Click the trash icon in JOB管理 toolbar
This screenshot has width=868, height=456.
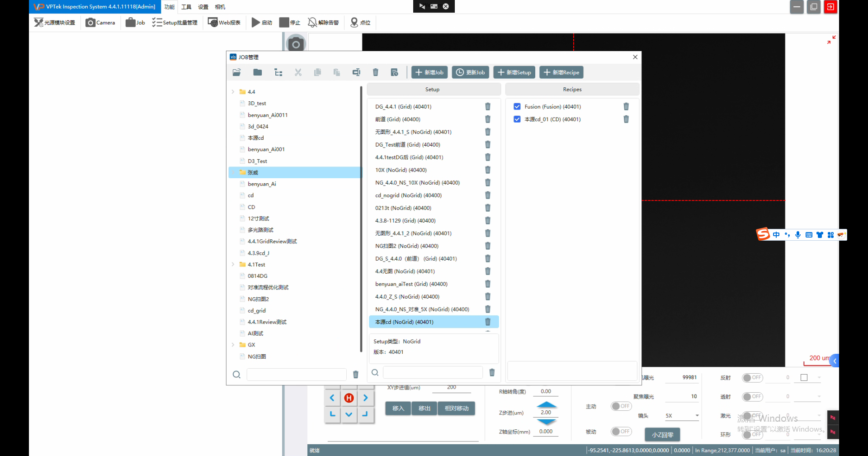375,72
